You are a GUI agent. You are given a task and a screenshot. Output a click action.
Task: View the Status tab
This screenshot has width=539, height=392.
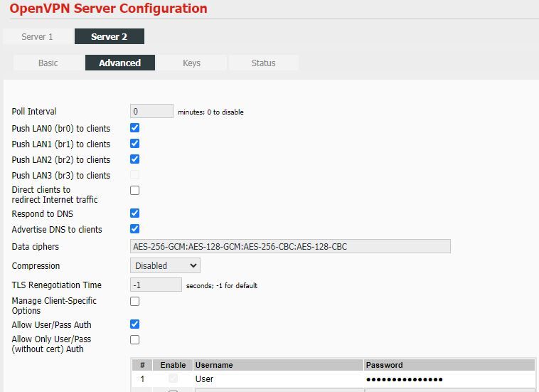tap(263, 63)
